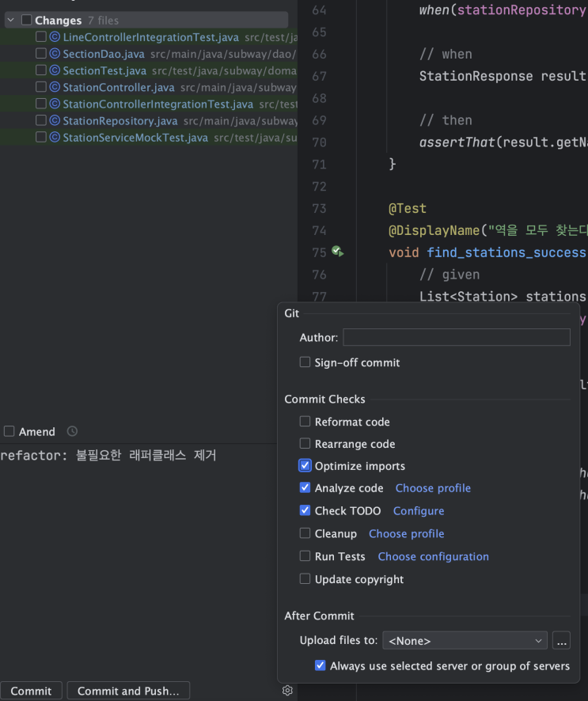Check LineControllerIntegrationTest.java for commit

pos(40,36)
